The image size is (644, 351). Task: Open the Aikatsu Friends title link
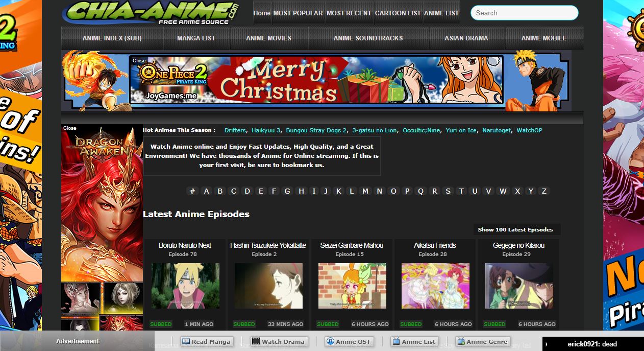pyautogui.click(x=435, y=245)
